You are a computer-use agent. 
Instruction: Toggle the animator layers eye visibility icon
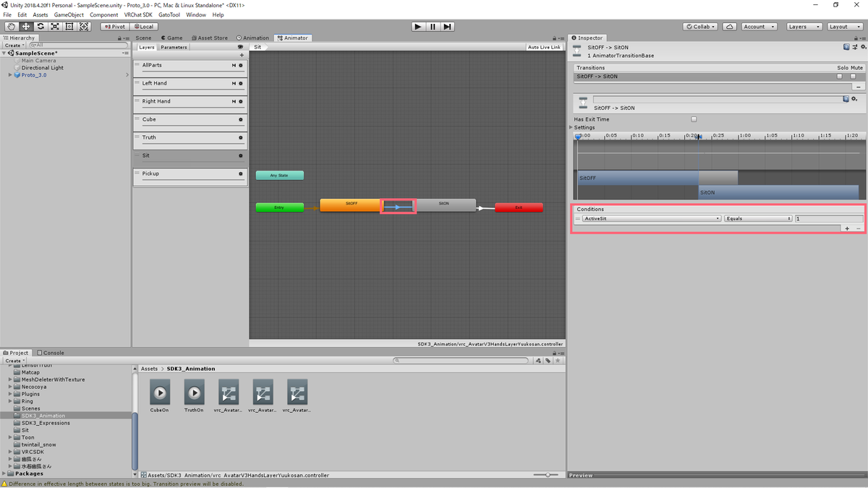coord(240,47)
